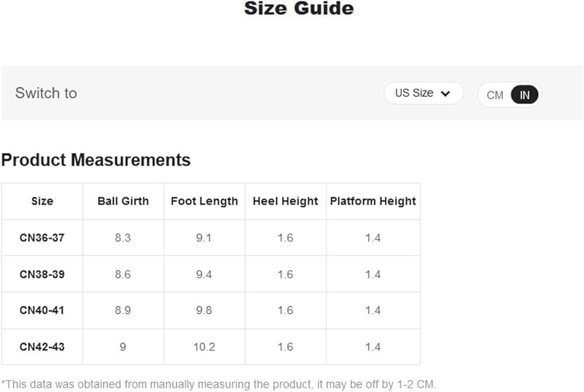Click the Size column header
Image resolution: width=584 pixels, height=392 pixels.
(x=42, y=201)
